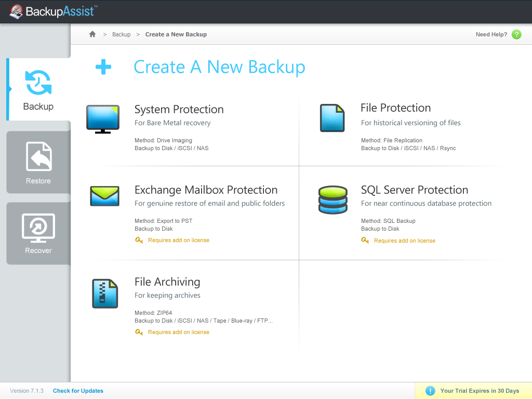This screenshot has height=399, width=532.
Task: Select the File Archiving heading
Action: point(167,282)
